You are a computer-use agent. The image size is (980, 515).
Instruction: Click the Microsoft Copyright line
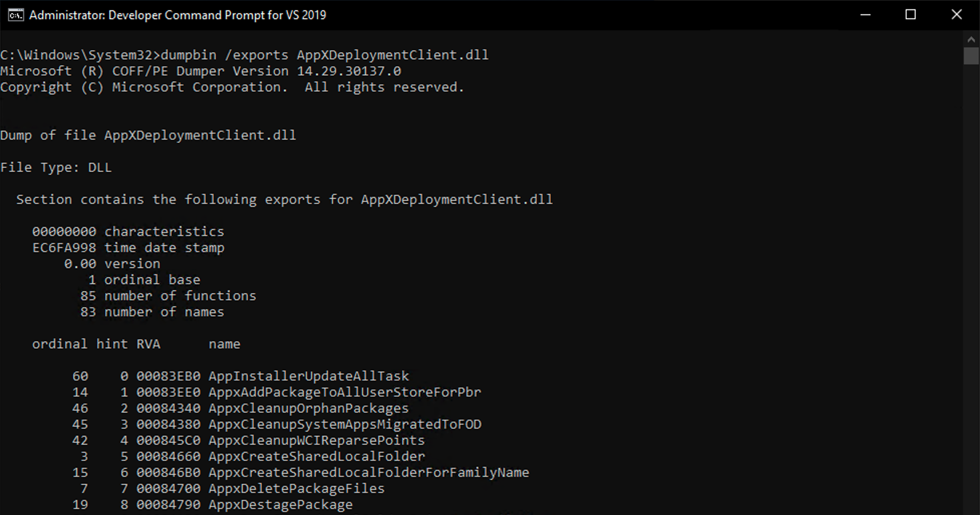point(232,87)
